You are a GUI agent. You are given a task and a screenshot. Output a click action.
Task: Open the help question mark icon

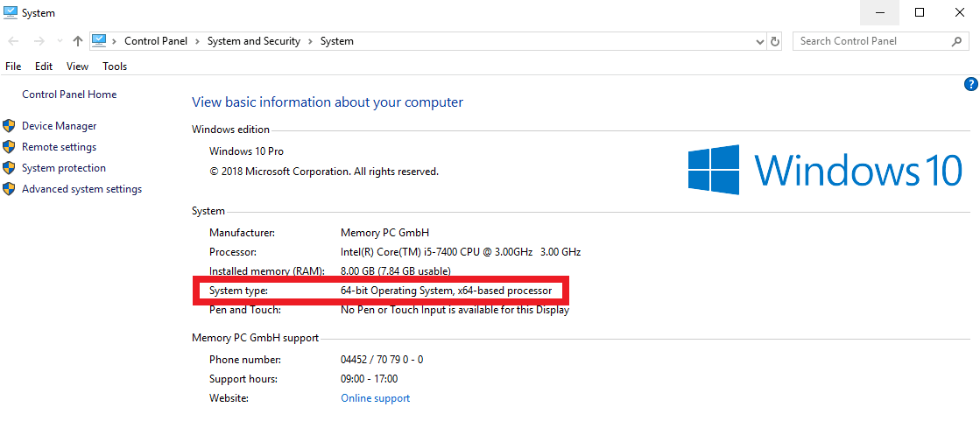pyautogui.click(x=970, y=84)
